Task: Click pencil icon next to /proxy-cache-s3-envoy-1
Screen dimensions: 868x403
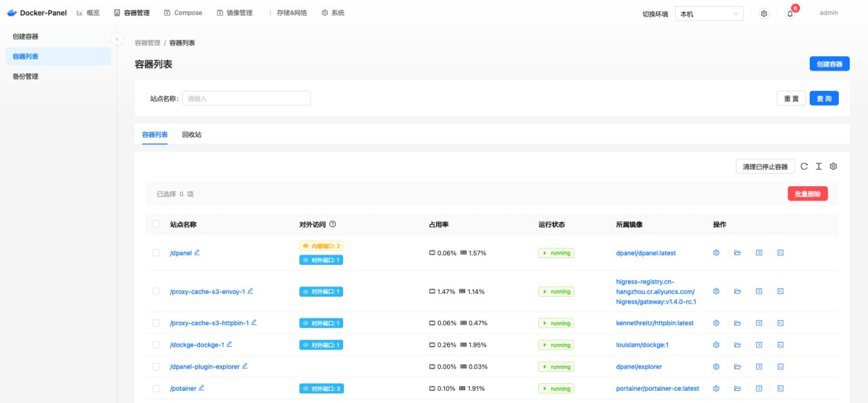Action: pos(250,291)
